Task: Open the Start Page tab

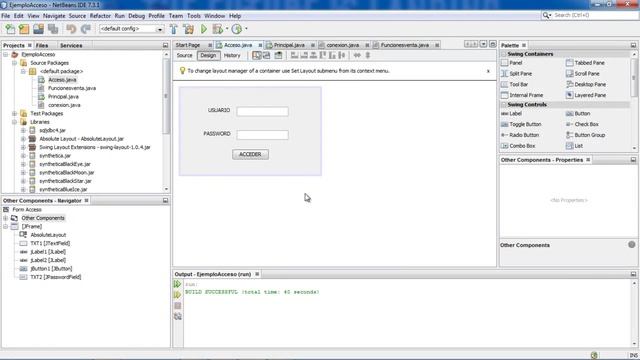Action: 188,45
